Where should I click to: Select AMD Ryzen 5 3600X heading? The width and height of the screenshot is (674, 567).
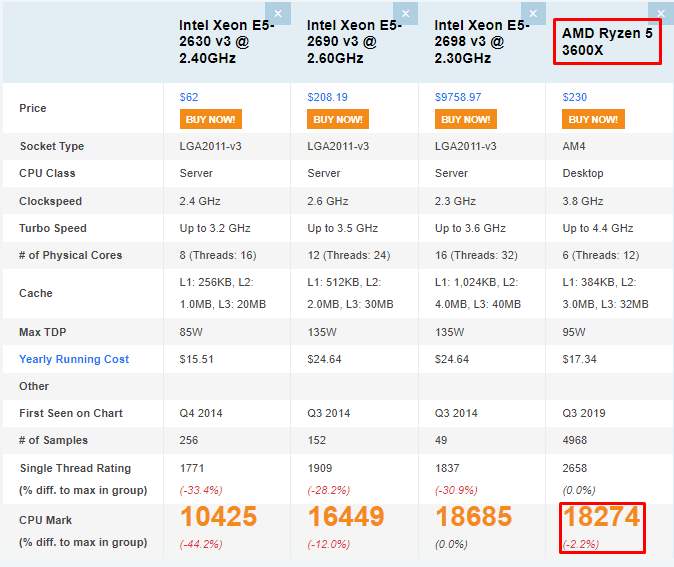pos(607,42)
